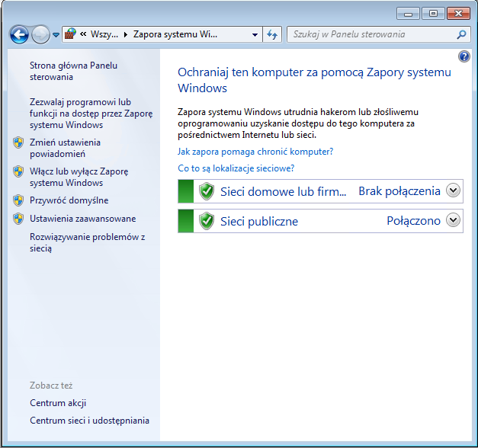The height and width of the screenshot is (448, 478).
Task: Click shield icon beside 'Przywróć domyślne'
Action: 18,200
